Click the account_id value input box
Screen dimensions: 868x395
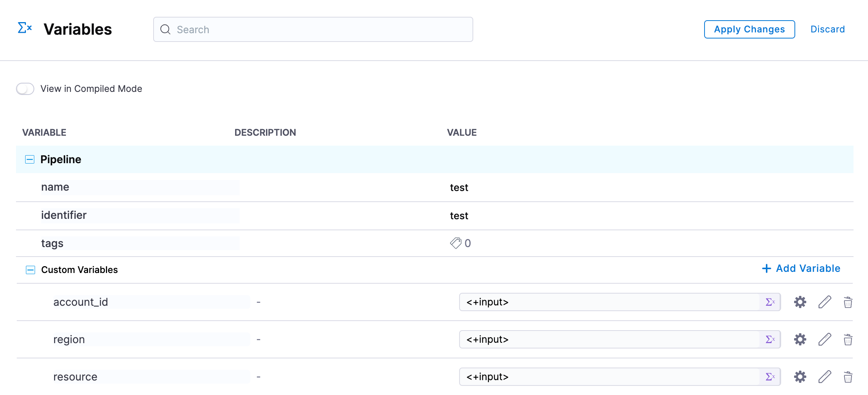click(610, 302)
